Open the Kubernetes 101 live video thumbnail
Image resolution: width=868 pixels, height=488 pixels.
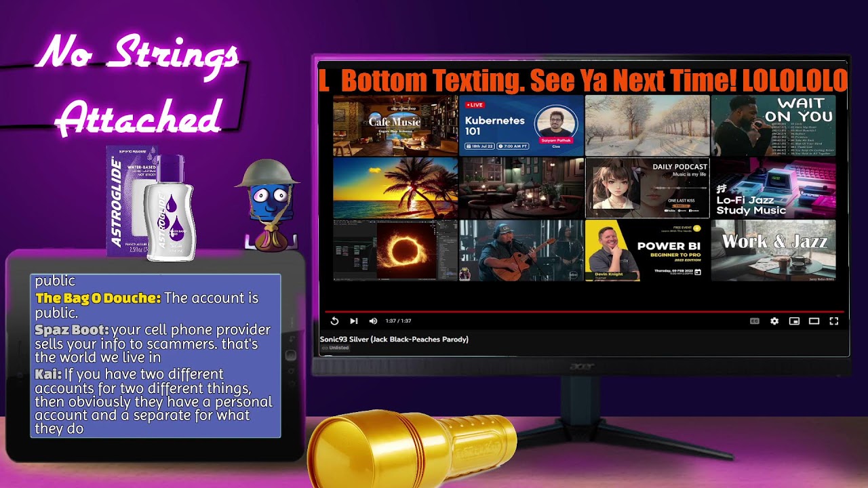point(521,126)
